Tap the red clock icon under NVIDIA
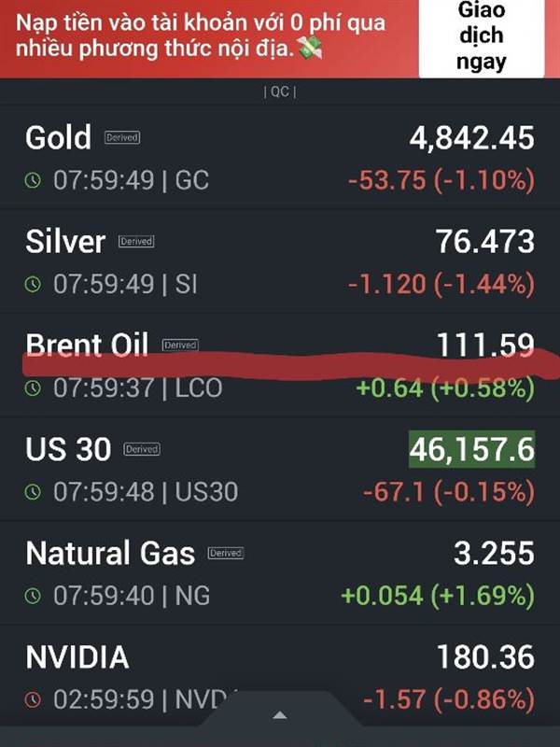Screen dimensions: 560x747 tap(34, 698)
